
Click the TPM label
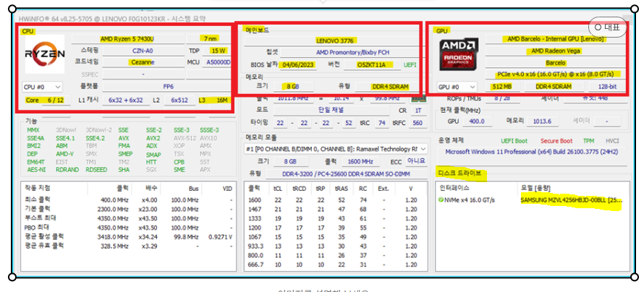tap(588, 141)
